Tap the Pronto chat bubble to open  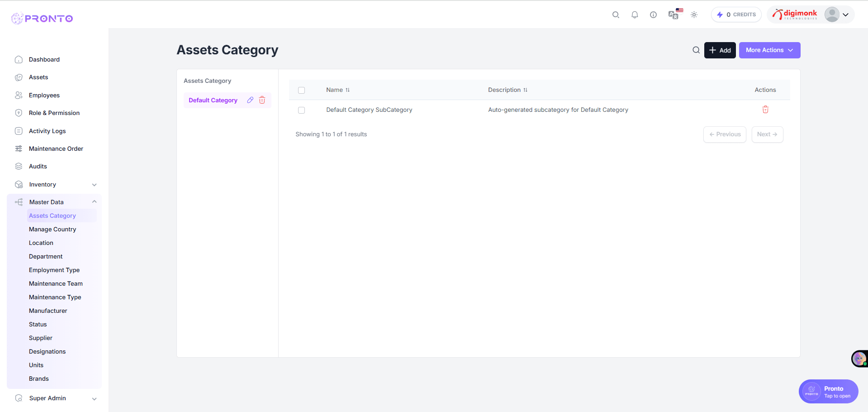click(x=828, y=391)
